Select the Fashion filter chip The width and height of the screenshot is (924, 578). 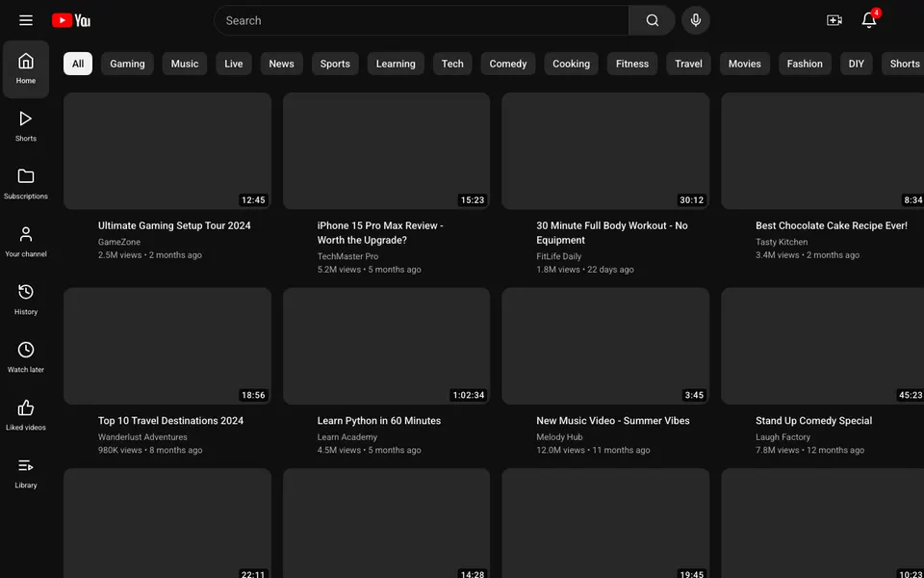pos(805,64)
